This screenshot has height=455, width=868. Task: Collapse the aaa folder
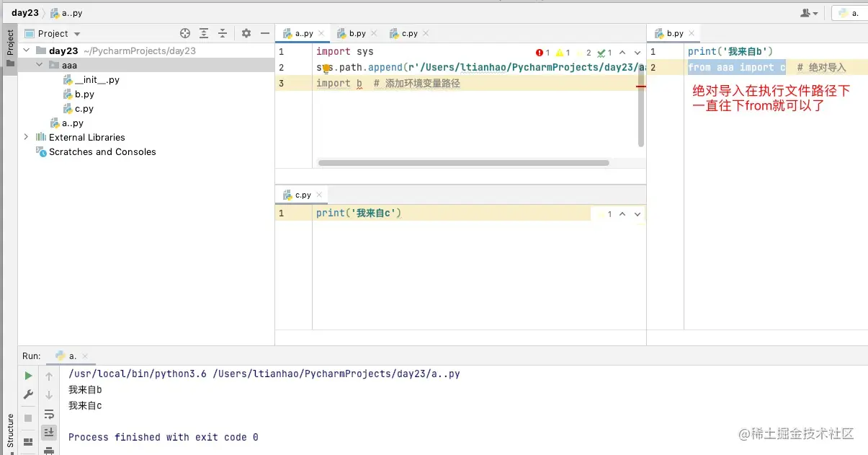click(x=40, y=65)
